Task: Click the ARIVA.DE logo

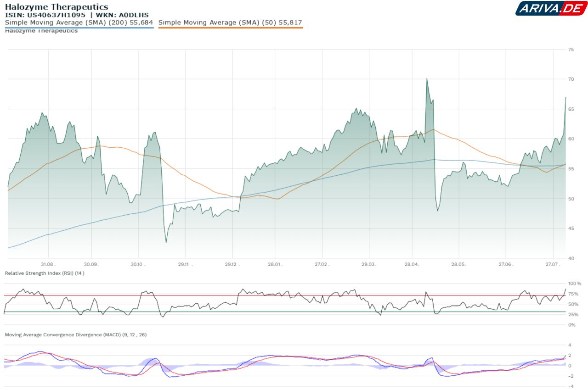Action: click(551, 8)
